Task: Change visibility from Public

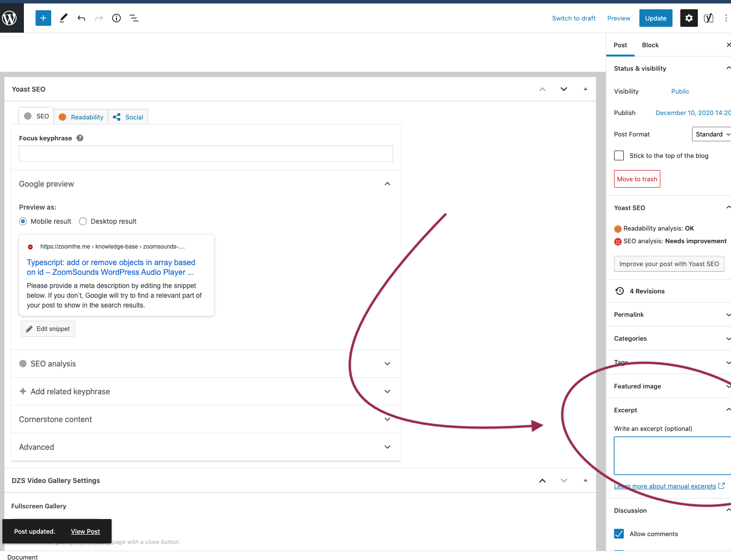Action: [x=680, y=91]
